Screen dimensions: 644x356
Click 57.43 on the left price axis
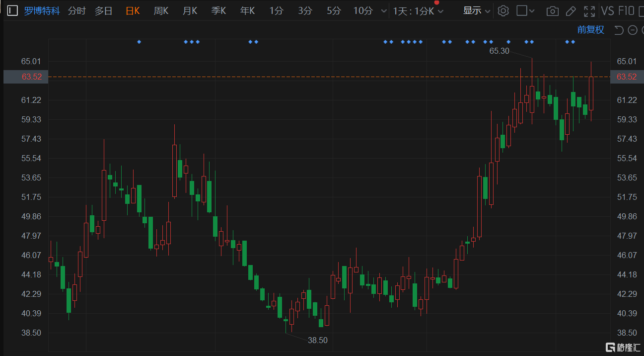tap(31, 139)
